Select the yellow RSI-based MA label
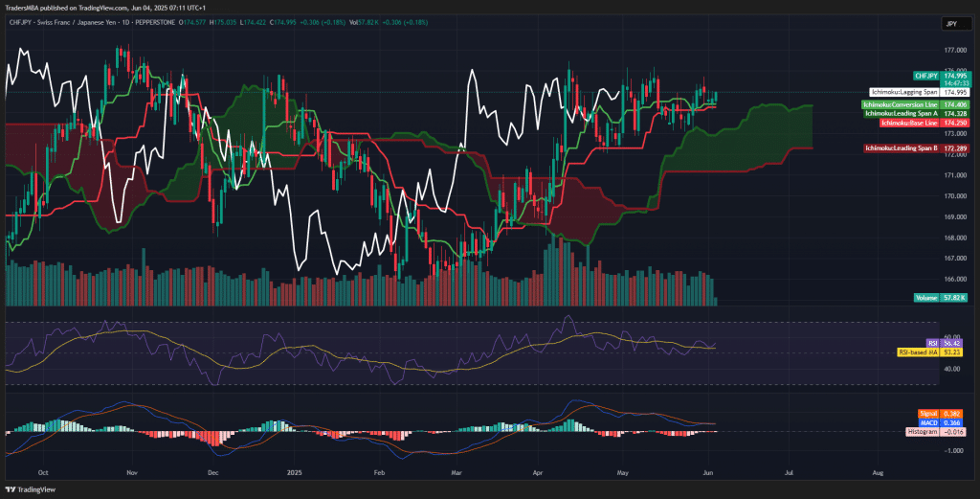This screenshot has height=499, width=980. (917, 352)
